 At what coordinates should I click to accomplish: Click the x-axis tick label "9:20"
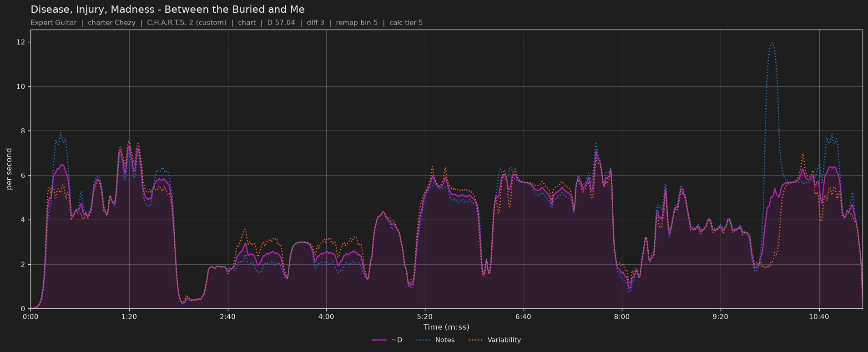[x=721, y=317]
